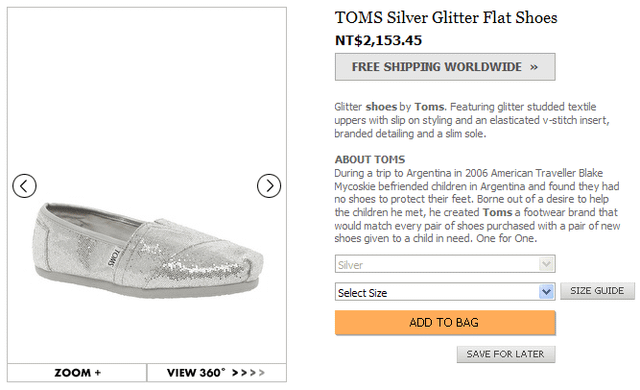Click the ZOOM + tab
This screenshot has width=640, height=390.
(77, 372)
